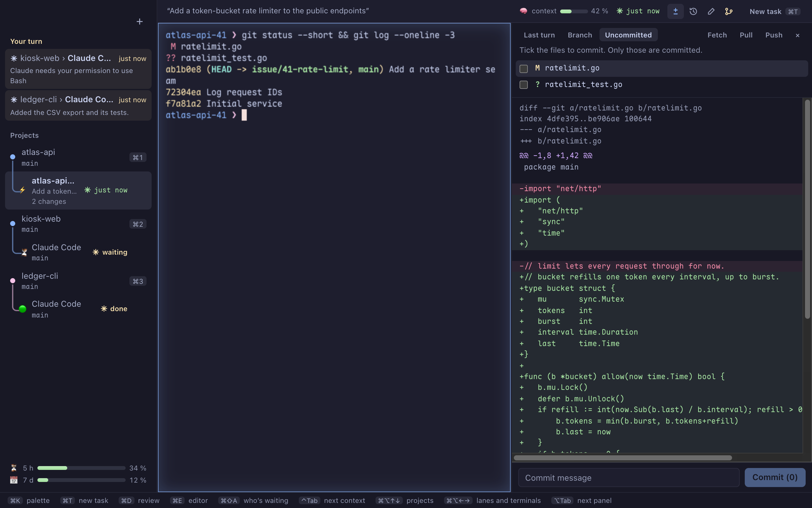Open the kiosk-web permission notification
812x508 pixels.
click(x=78, y=69)
